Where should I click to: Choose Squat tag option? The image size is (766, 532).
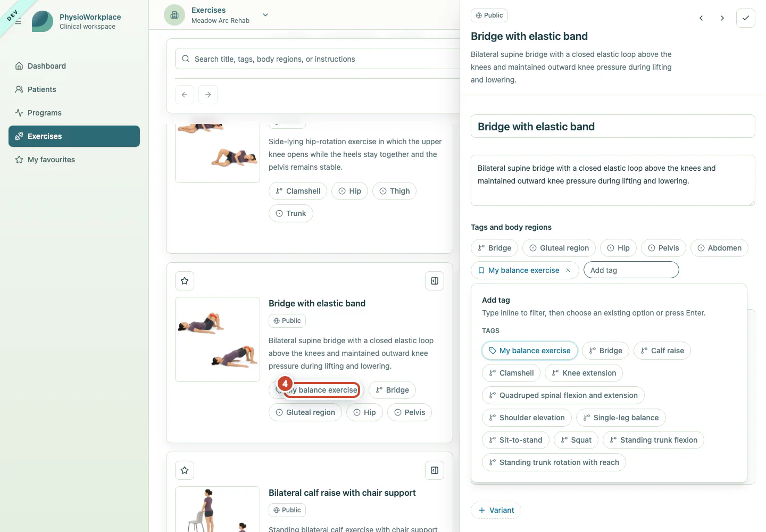[576, 440]
